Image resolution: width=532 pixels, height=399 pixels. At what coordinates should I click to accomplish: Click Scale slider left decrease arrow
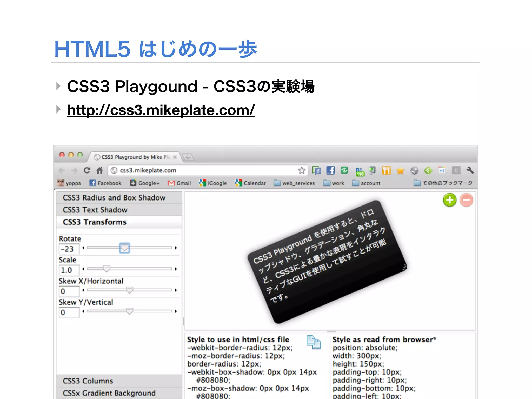pos(83,269)
